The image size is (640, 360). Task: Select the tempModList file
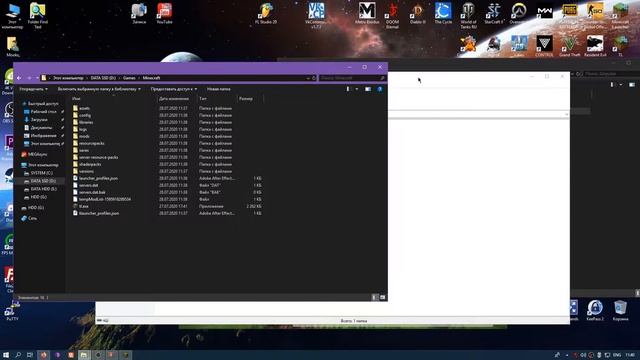[105, 199]
